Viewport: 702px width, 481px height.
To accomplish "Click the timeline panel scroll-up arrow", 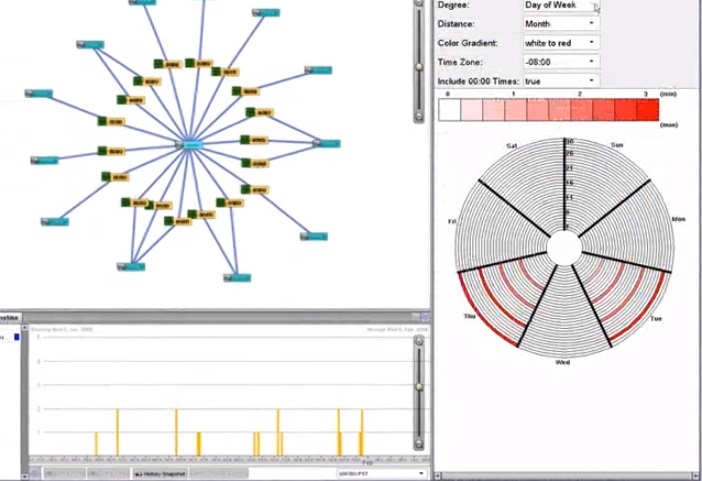I will tap(25, 329).
